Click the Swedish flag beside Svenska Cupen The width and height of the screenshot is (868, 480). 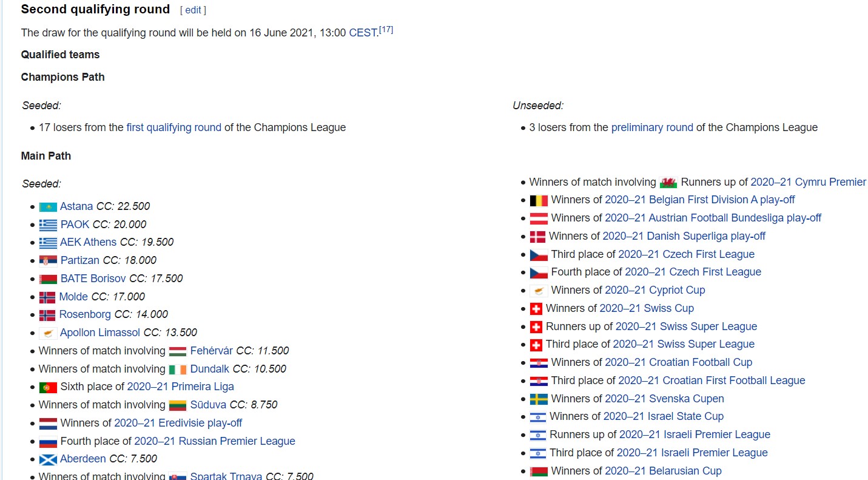point(539,399)
